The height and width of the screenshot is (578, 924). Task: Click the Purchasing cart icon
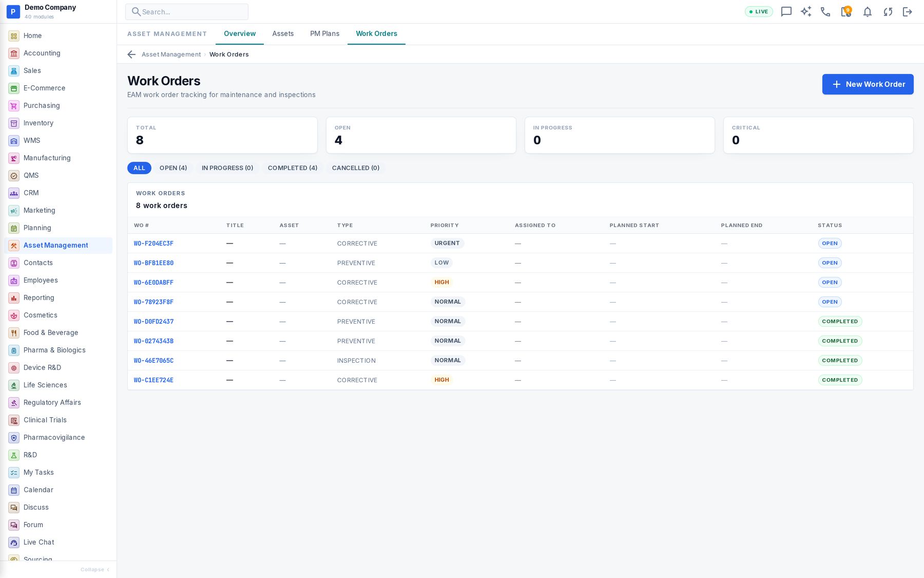14,106
